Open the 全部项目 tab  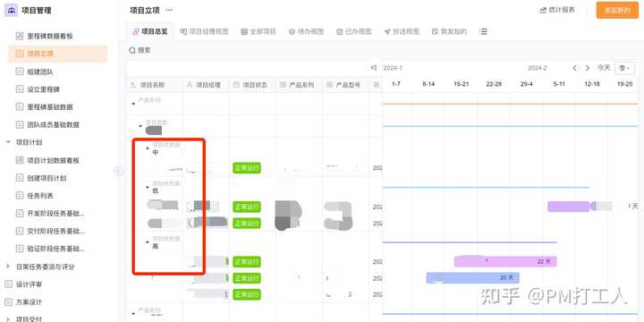(258, 31)
